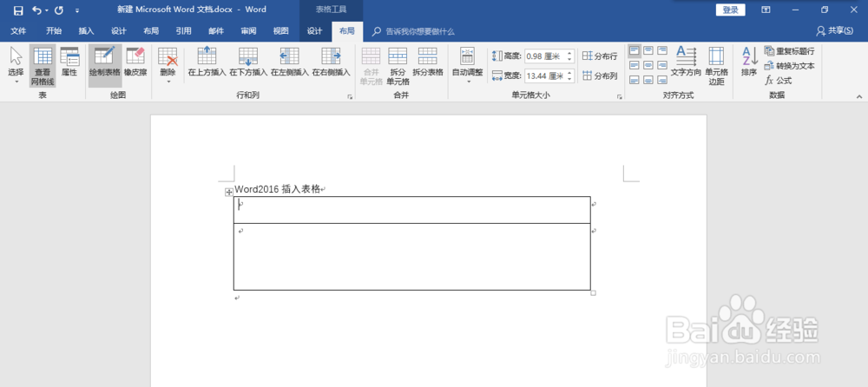Decrease the 高度 height value
This screenshot has width=868, height=387.
(569, 59)
